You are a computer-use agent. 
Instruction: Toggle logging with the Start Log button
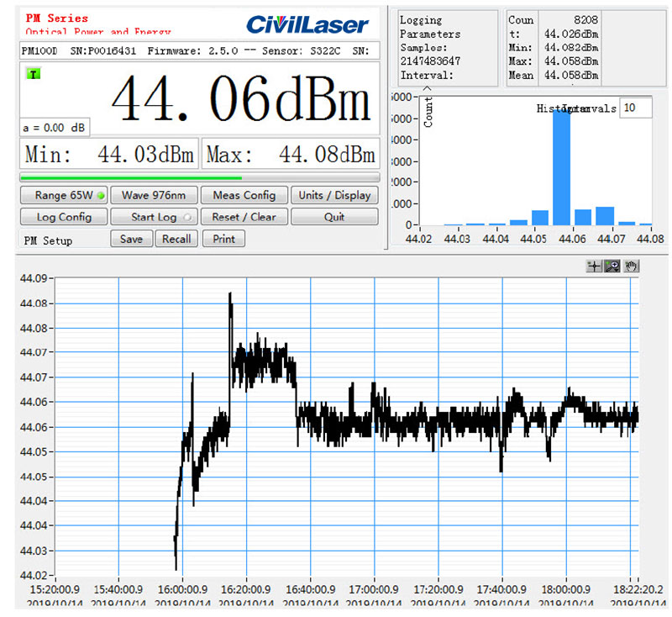pyautogui.click(x=154, y=217)
